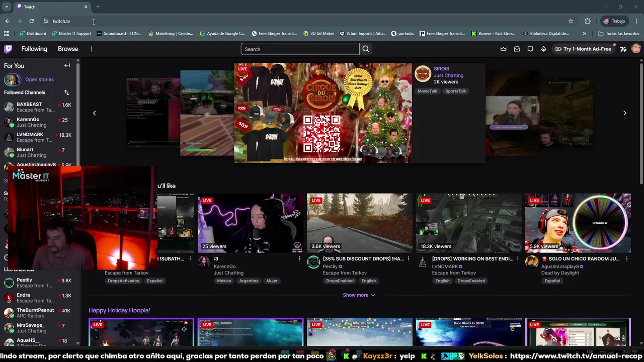Show the next carousel stream
644x362 pixels.
(625, 113)
